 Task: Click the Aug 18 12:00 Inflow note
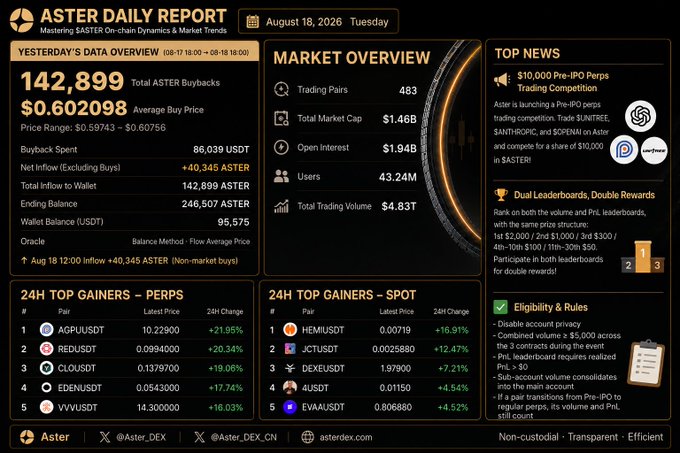click(x=129, y=261)
